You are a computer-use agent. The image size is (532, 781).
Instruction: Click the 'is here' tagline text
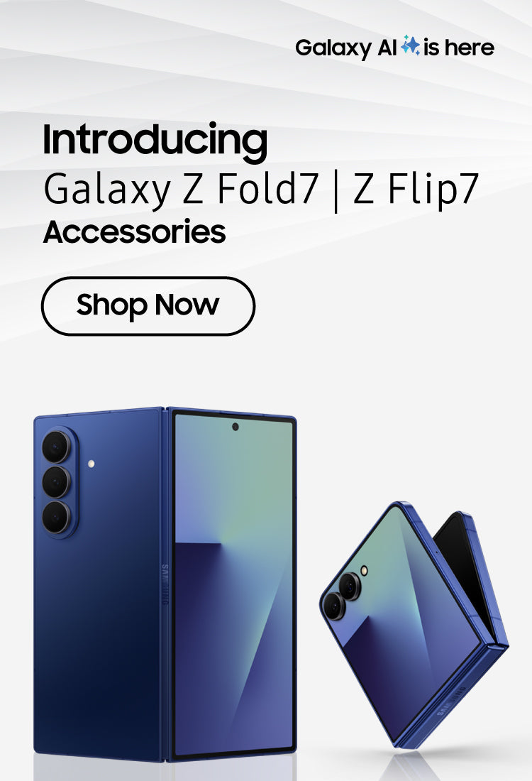pos(458,48)
